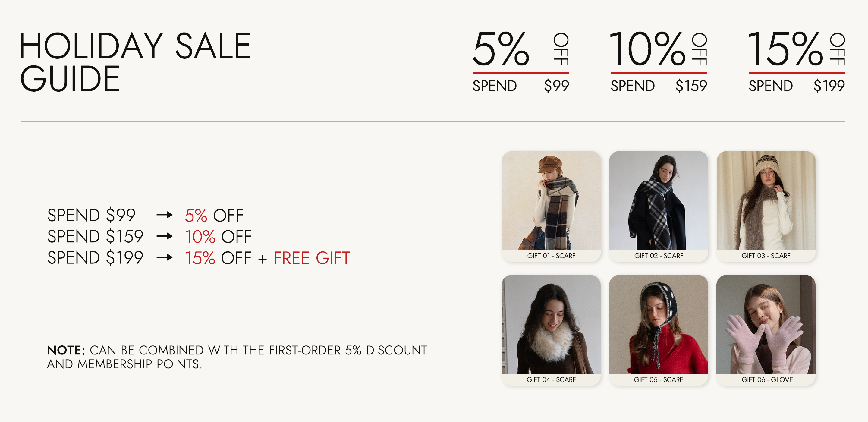The image size is (868, 422).
Task: Click the red FREE GIFT text
Action: coord(311,258)
